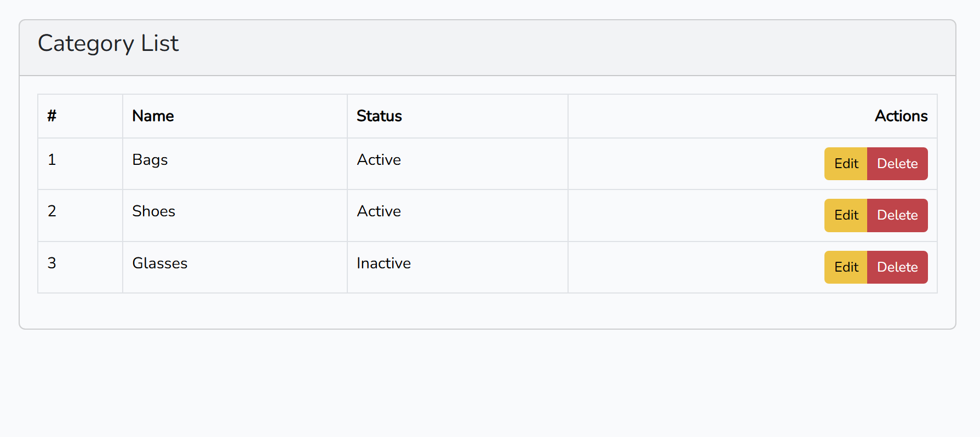Click Edit button for Bags category
The width and height of the screenshot is (980, 437).
[x=846, y=164]
